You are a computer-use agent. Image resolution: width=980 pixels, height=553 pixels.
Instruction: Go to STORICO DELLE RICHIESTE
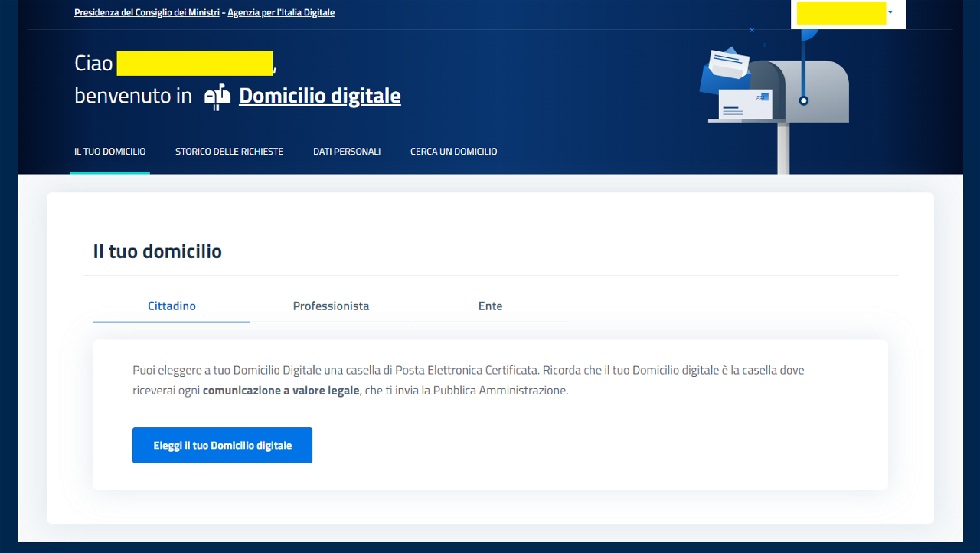(x=229, y=152)
